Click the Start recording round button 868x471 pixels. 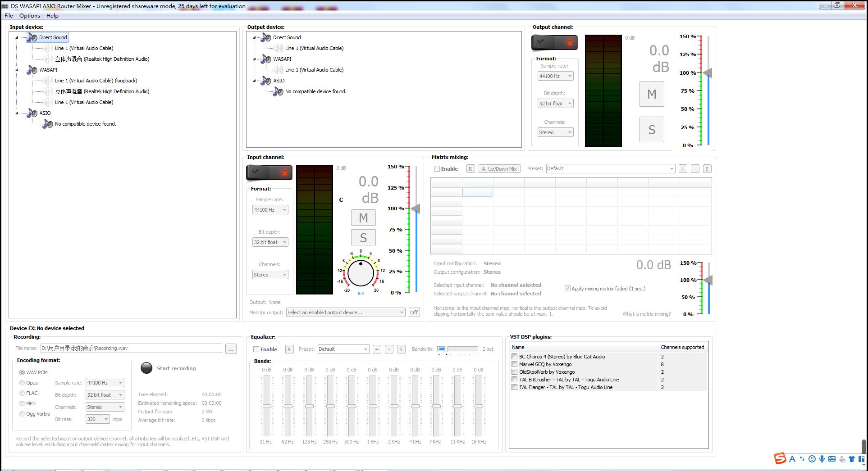(x=146, y=368)
